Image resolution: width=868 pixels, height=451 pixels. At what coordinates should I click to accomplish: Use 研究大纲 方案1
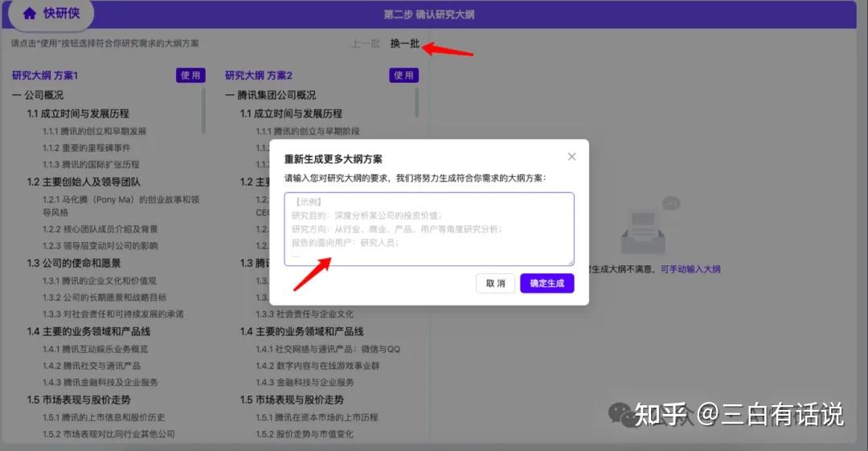pyautogui.click(x=190, y=76)
